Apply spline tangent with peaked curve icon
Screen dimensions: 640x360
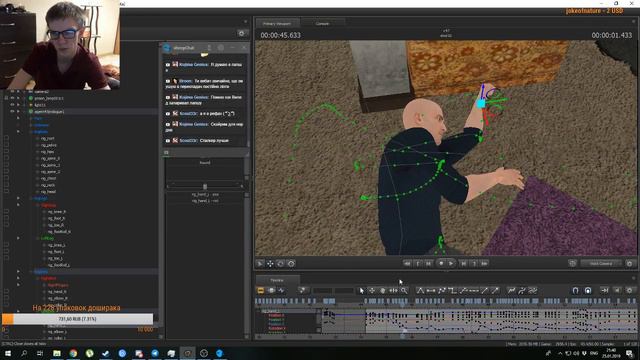coord(420,290)
